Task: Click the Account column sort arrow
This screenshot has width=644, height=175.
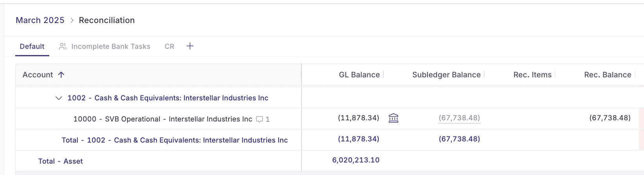Action: pos(61,75)
